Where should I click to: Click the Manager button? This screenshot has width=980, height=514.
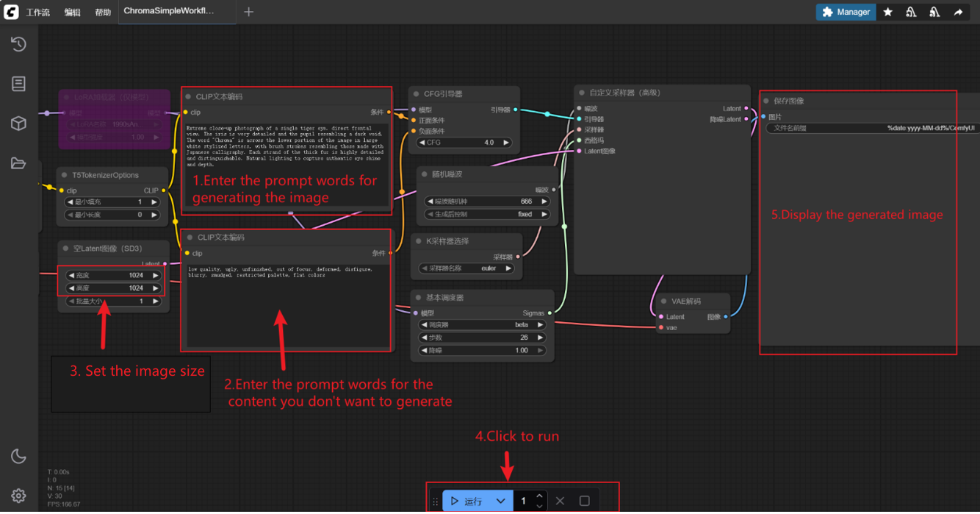846,12
